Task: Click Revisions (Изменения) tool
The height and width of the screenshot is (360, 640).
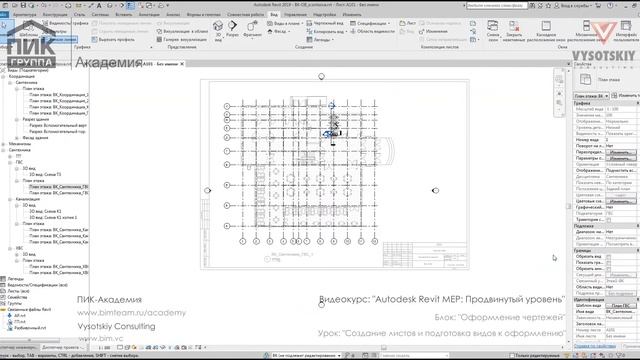Action: 433,31
